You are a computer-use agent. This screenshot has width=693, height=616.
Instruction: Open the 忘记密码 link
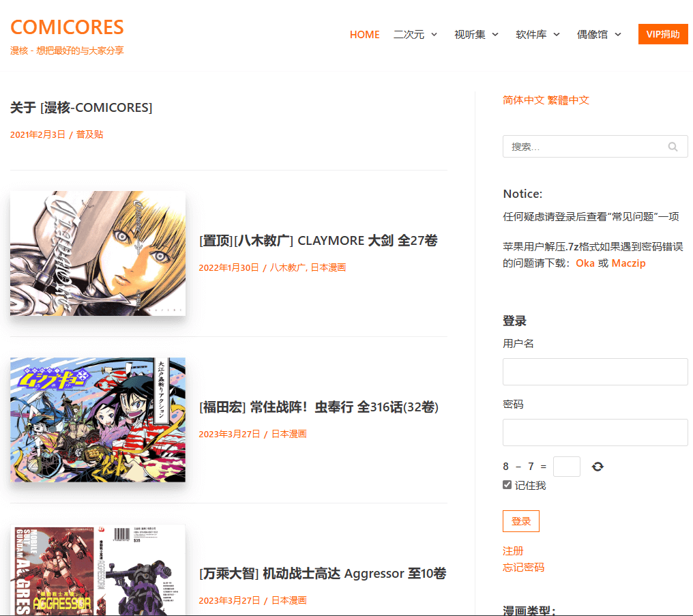click(523, 568)
